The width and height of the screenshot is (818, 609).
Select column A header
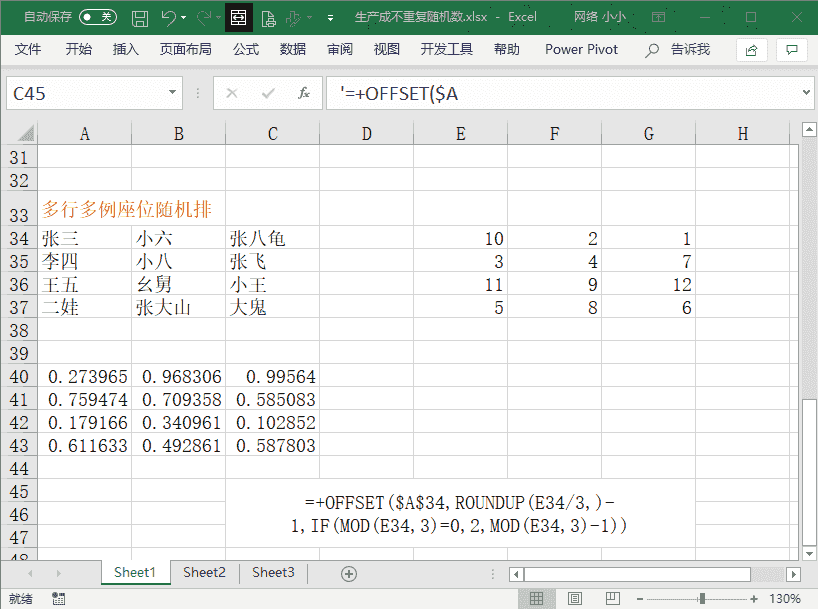pos(85,134)
